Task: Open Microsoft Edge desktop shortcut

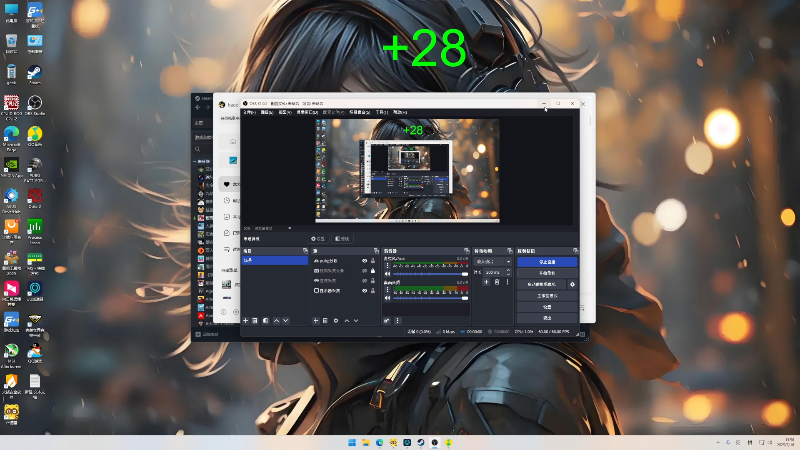Action: 11,138
